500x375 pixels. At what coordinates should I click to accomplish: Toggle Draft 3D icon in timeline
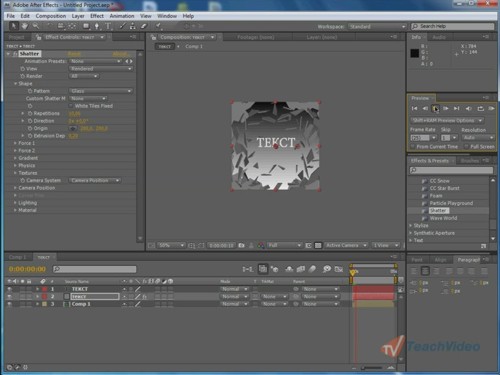coord(275,269)
